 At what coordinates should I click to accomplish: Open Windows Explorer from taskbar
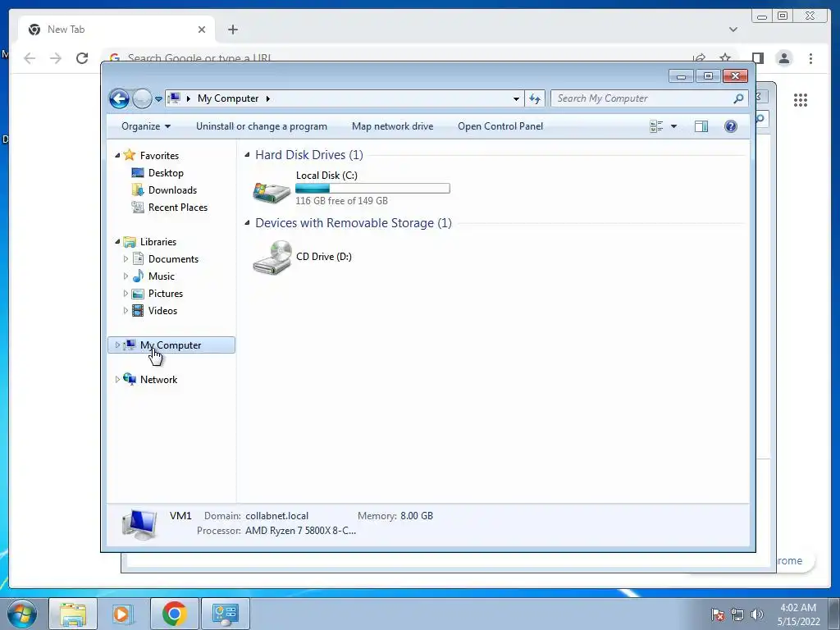(x=73, y=614)
